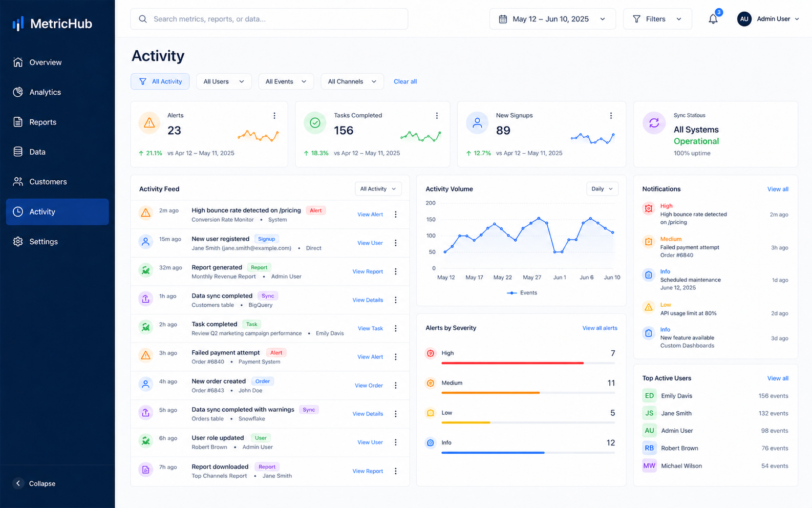Click the search magnifier icon

coord(143,19)
